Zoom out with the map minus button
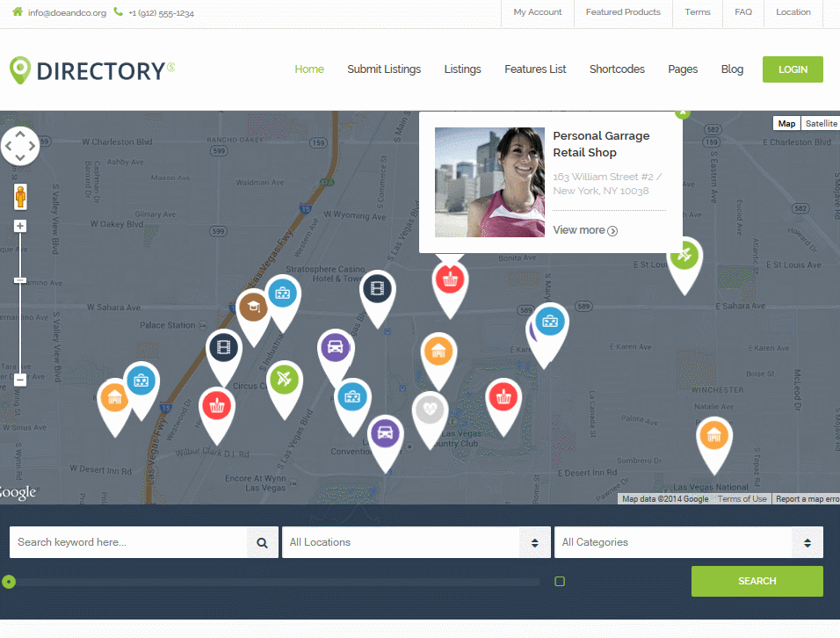 [x=20, y=380]
